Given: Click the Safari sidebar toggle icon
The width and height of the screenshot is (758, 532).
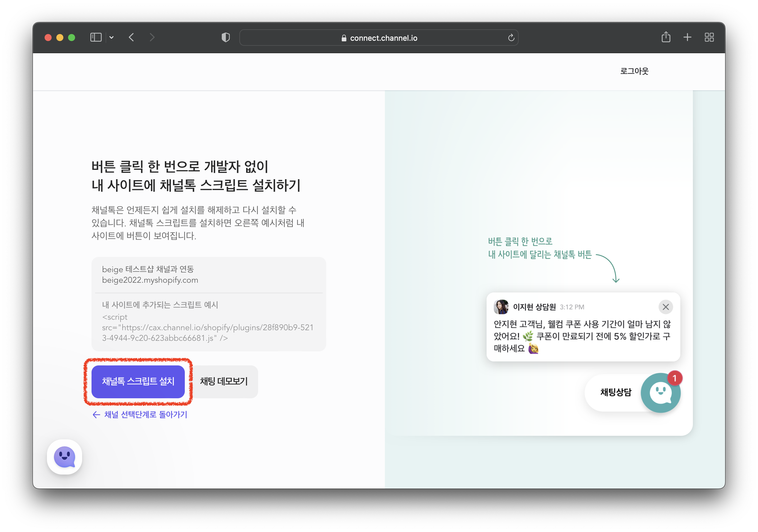Looking at the screenshot, I should 96,37.
